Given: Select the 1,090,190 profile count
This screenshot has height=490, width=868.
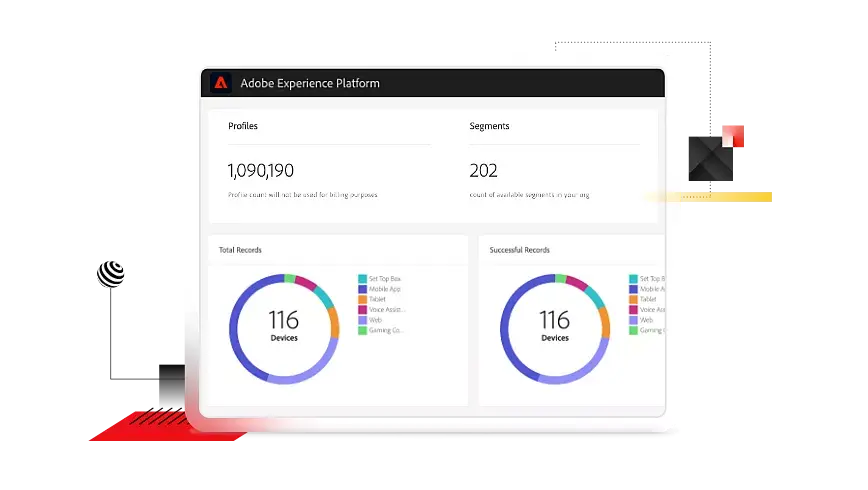Looking at the screenshot, I should pos(261,170).
